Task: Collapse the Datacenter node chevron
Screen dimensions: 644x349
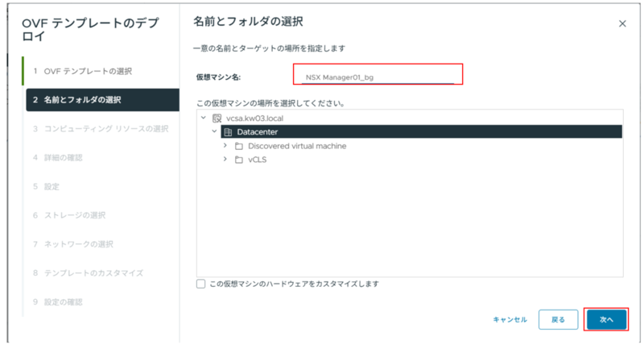Action: pos(214,131)
